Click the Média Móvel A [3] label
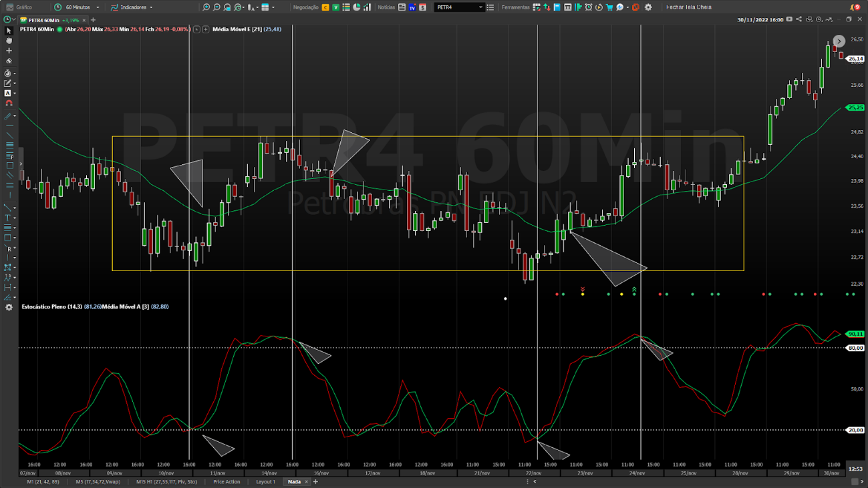The image size is (868, 488). [x=126, y=306]
